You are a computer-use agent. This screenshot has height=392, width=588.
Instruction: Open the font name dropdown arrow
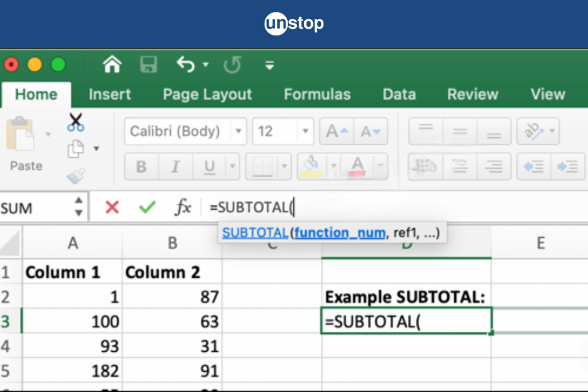click(238, 131)
